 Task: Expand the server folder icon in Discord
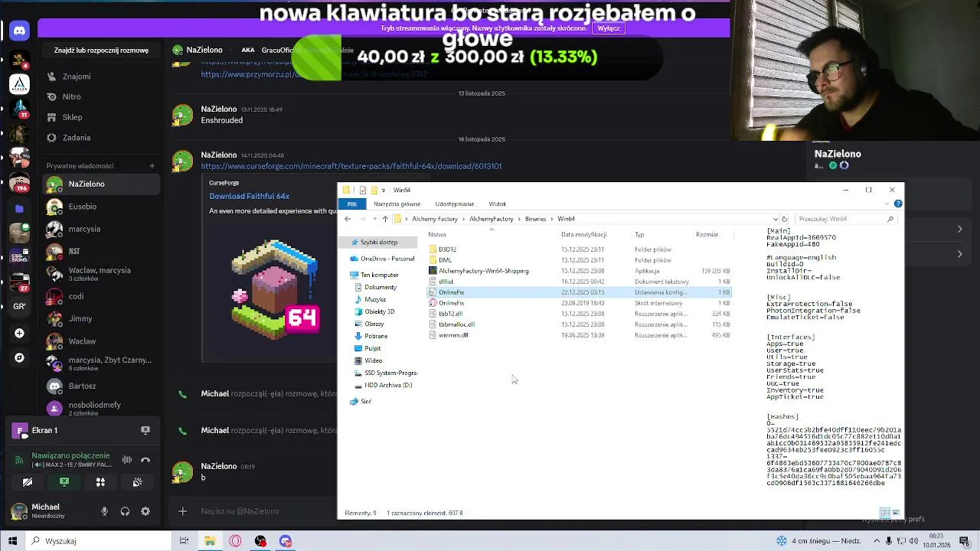click(x=19, y=208)
